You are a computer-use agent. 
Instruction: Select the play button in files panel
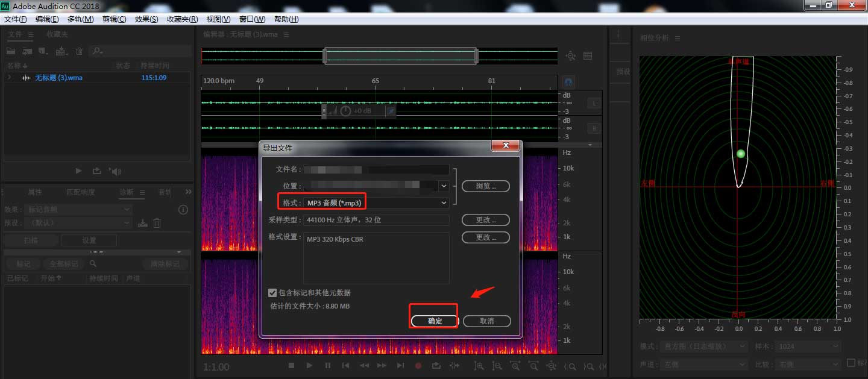point(78,171)
